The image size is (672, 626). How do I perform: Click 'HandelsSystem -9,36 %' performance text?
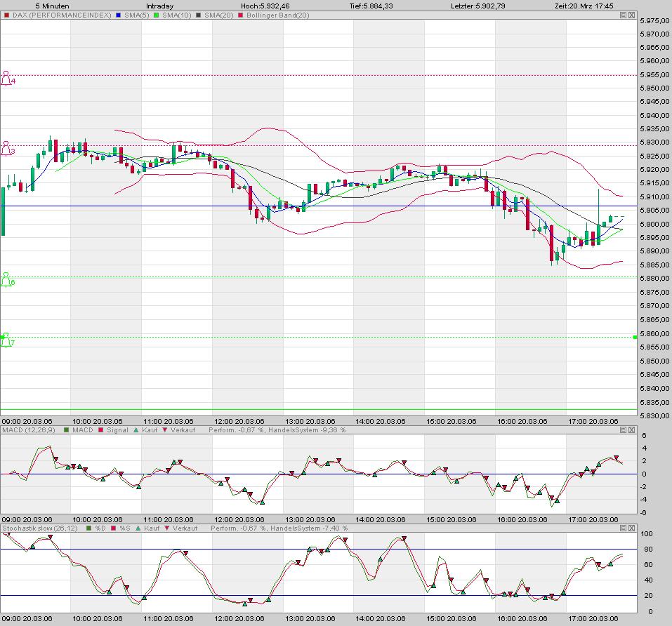coord(307,430)
